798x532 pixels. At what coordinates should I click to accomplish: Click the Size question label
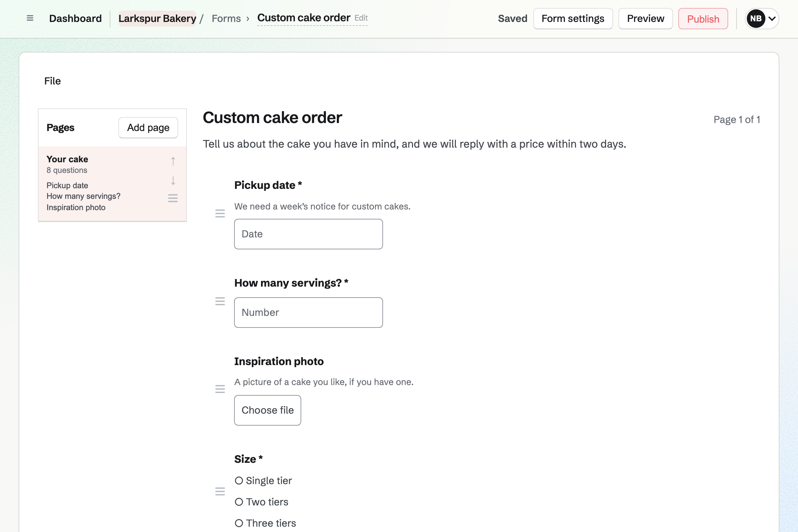tap(248, 459)
